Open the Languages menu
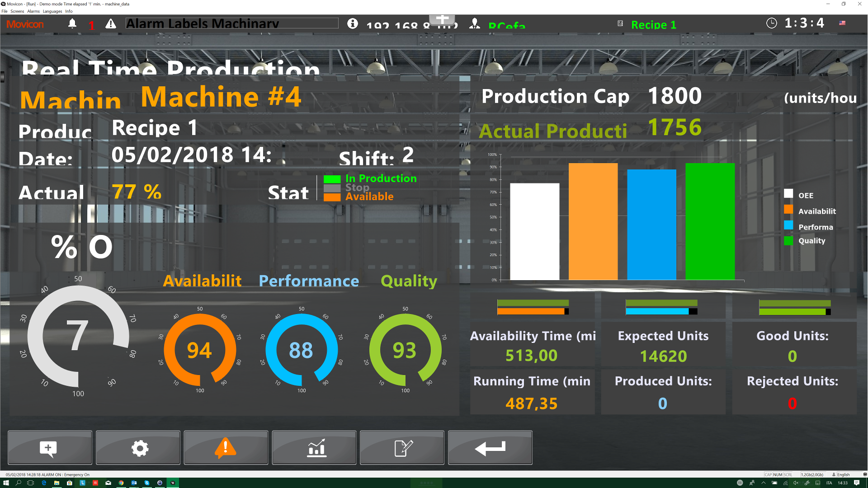 click(52, 11)
